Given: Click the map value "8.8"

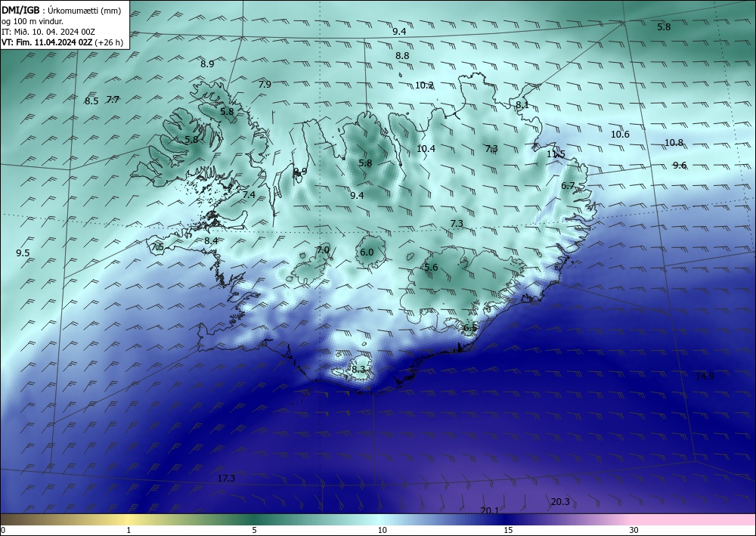Looking at the screenshot, I should (x=402, y=55).
